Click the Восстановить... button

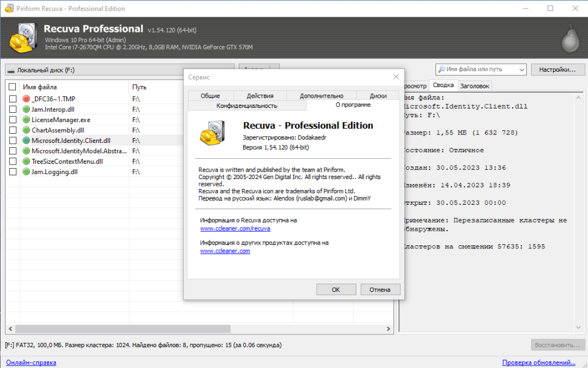tap(557, 345)
